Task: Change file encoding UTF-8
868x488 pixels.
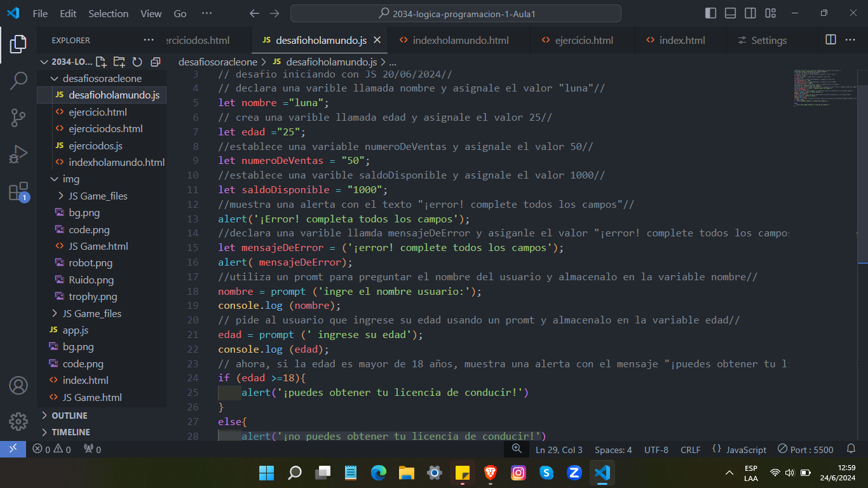Action: tap(656, 449)
